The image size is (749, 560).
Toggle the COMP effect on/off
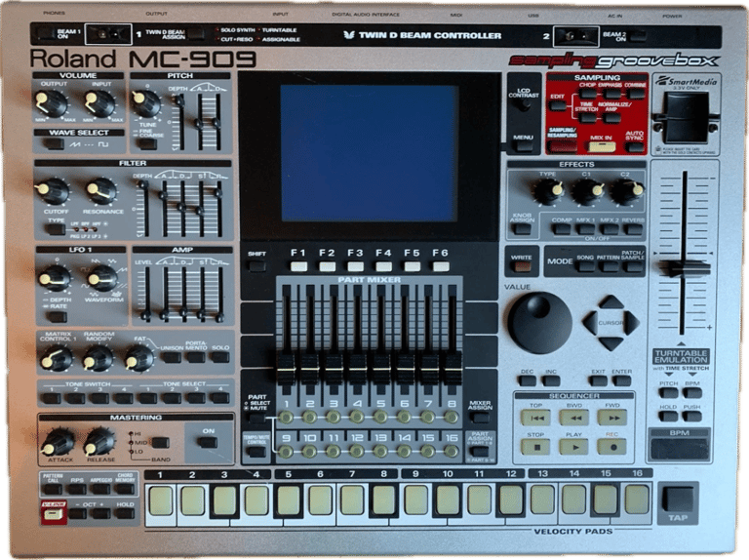point(561,229)
